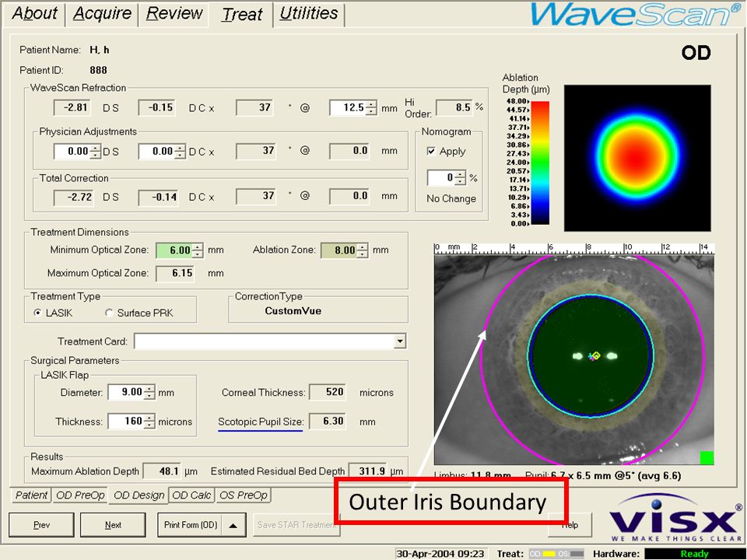Adjust the LASIK Flap Diameter stepper
This screenshot has height=560, width=747.
tap(149, 392)
